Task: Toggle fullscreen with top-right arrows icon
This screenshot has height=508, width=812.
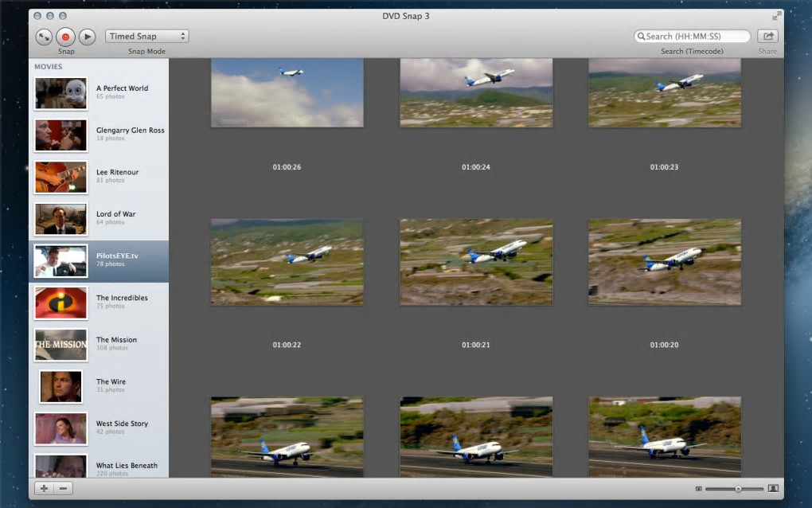Action: click(776, 16)
